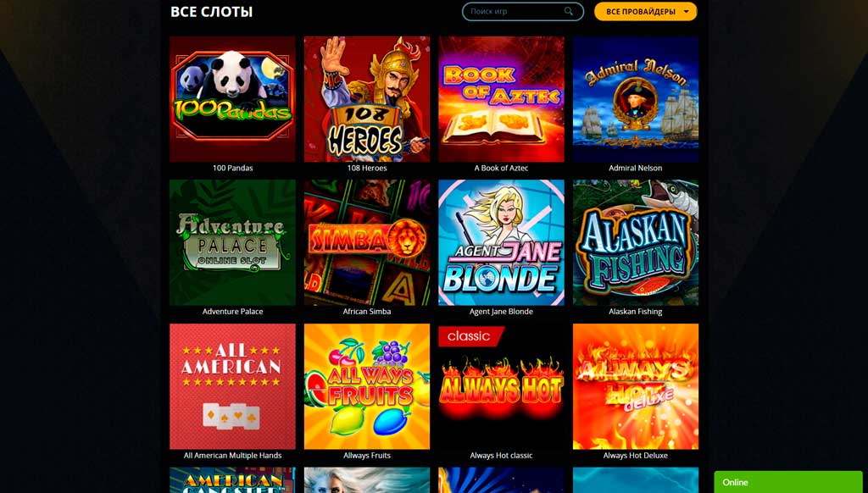Open the 100 Pandas slot thumbnail

[232, 99]
